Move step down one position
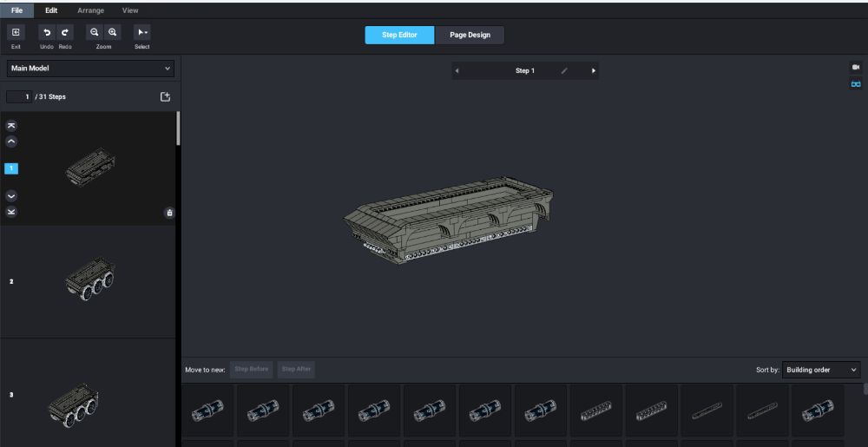Screen dimensions: 868x447 pos(11,196)
